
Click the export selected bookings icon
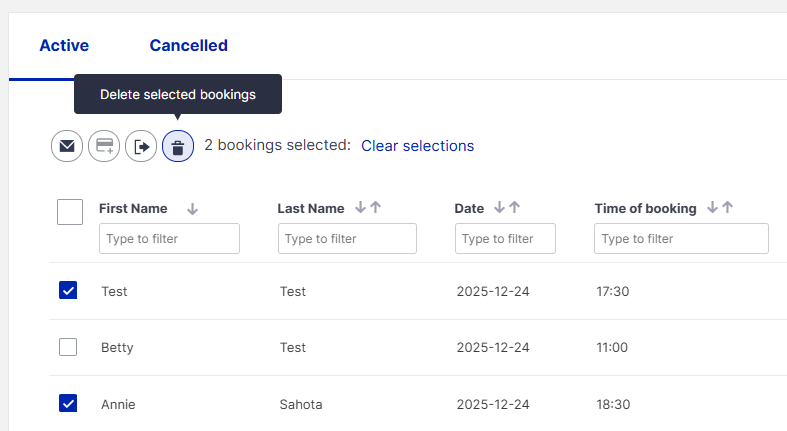[141, 146]
